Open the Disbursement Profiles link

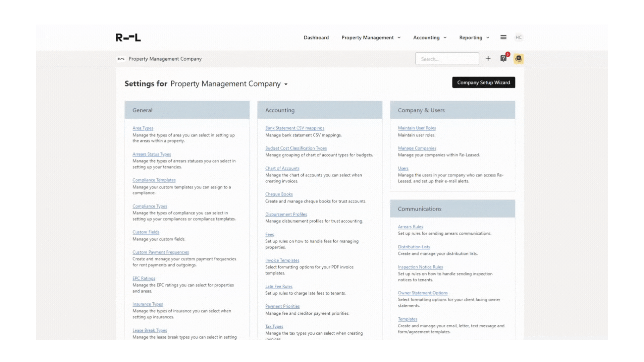(x=286, y=214)
